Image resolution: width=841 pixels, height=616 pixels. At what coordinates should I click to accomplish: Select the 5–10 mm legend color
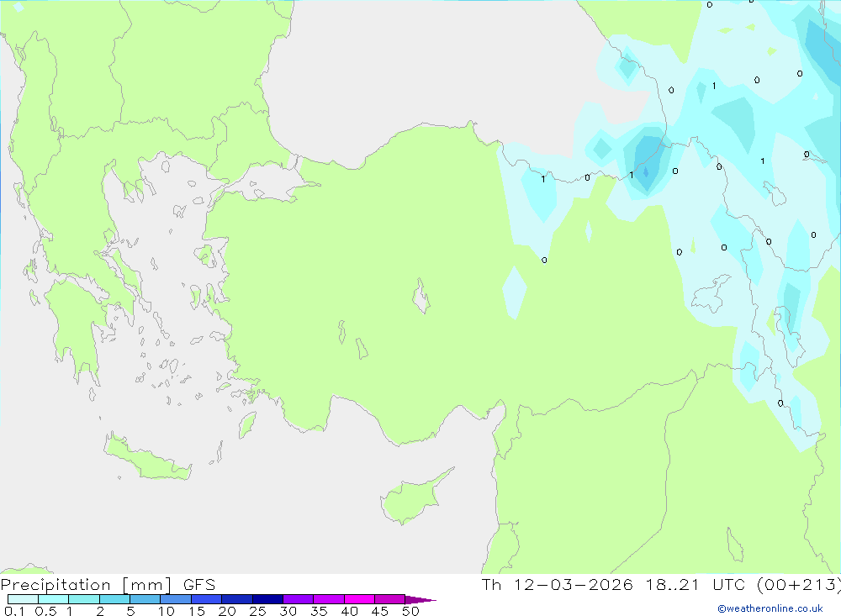(145, 599)
